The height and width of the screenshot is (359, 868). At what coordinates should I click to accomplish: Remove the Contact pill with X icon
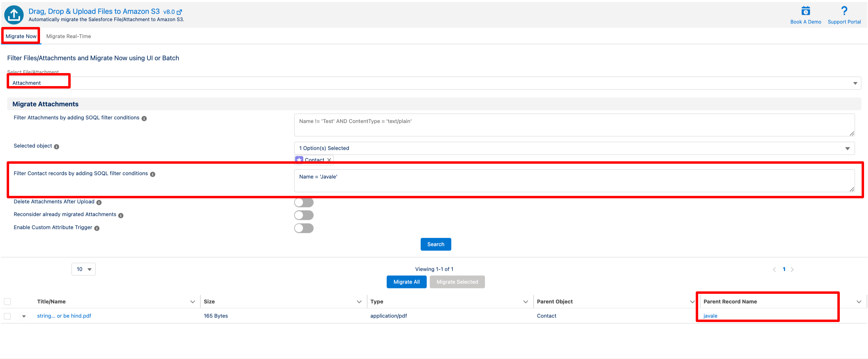[x=329, y=160]
